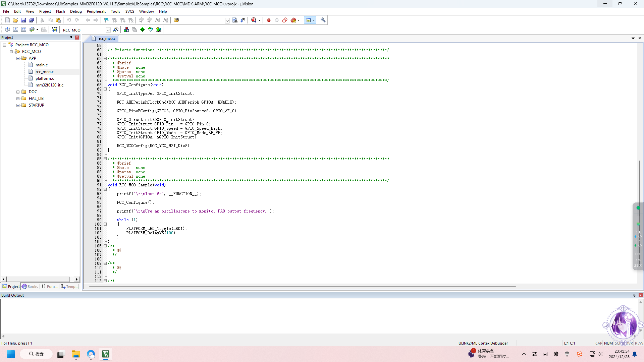Open main.c in project tree
Screen dimensions: 644x362
pyautogui.click(x=42, y=65)
